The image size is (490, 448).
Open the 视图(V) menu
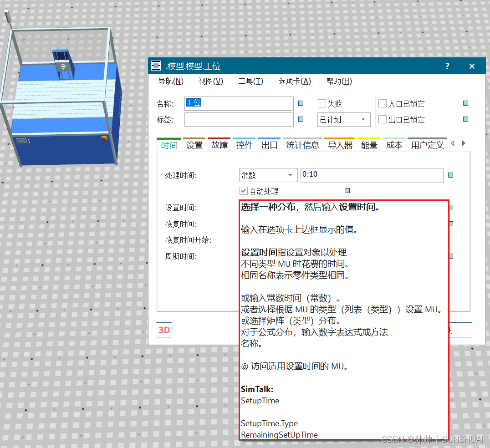point(211,81)
